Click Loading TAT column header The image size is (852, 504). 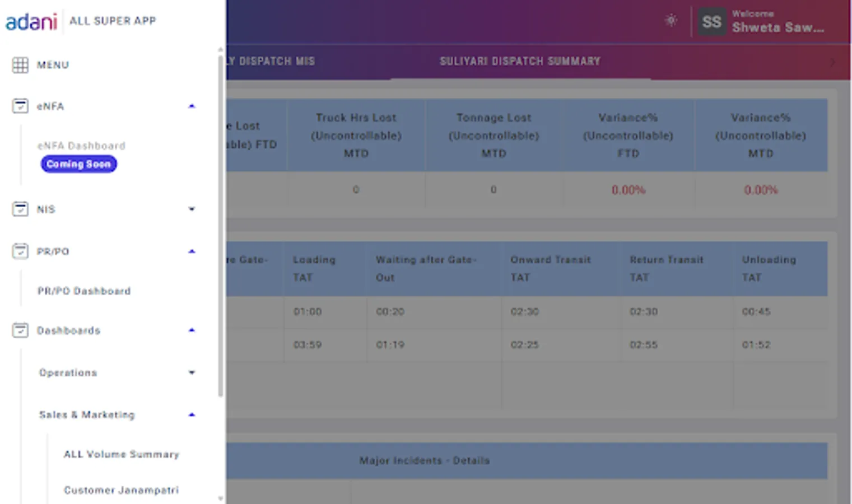tap(325, 269)
